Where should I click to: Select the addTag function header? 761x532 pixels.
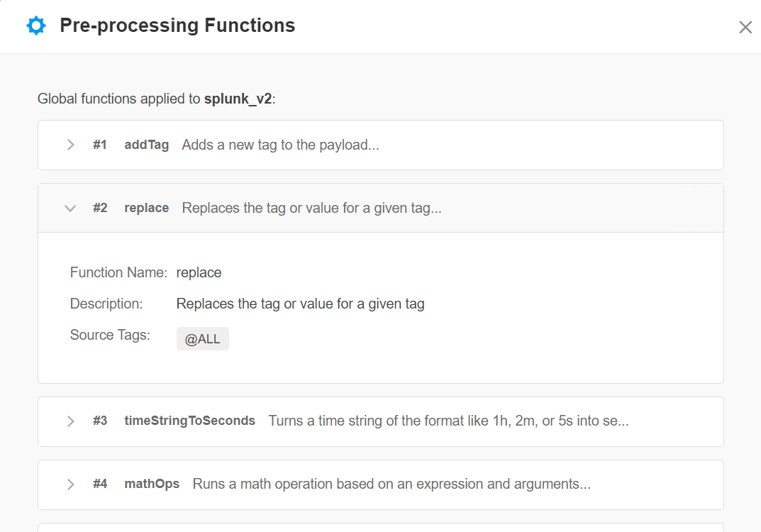coord(284,144)
